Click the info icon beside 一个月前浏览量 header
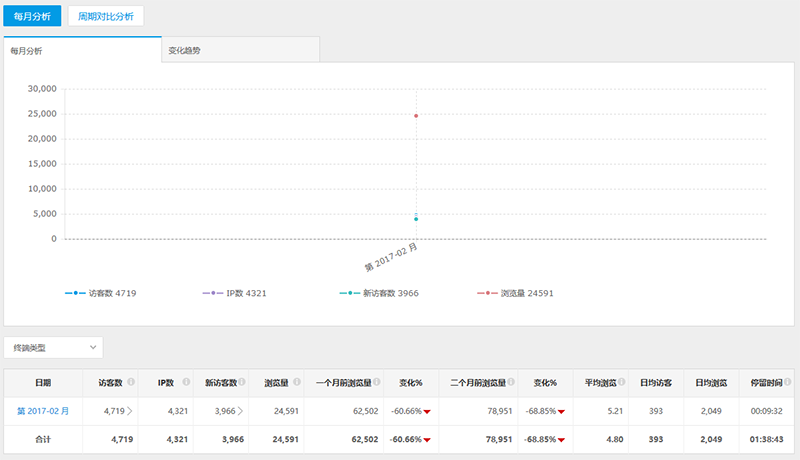The width and height of the screenshot is (800, 460). click(377, 381)
